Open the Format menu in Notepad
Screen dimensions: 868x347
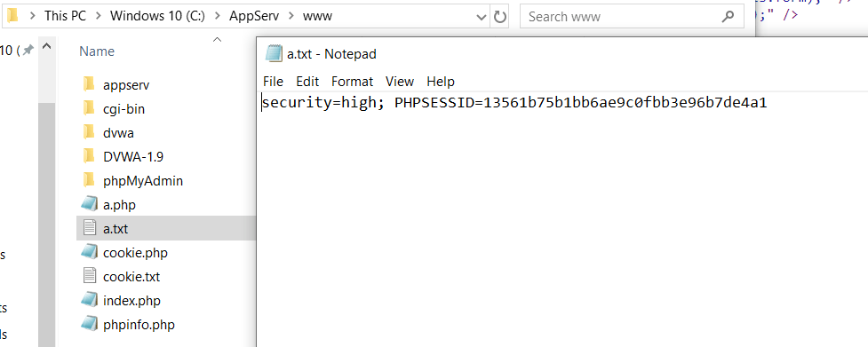click(352, 82)
